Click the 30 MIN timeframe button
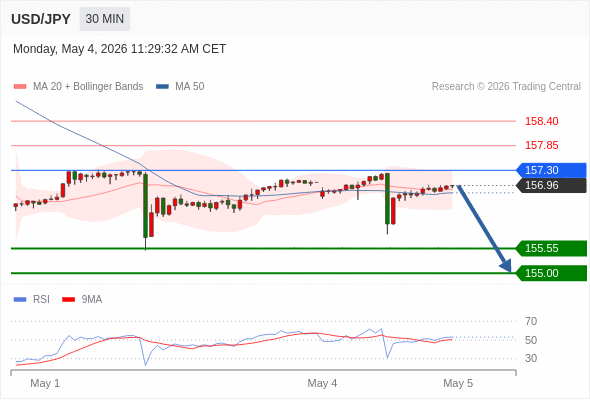This screenshot has width=590, height=400. coord(105,19)
